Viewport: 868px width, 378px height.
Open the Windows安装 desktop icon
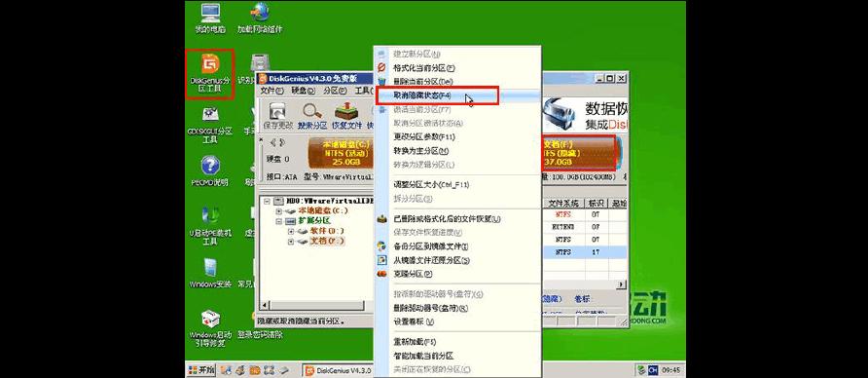click(210, 274)
